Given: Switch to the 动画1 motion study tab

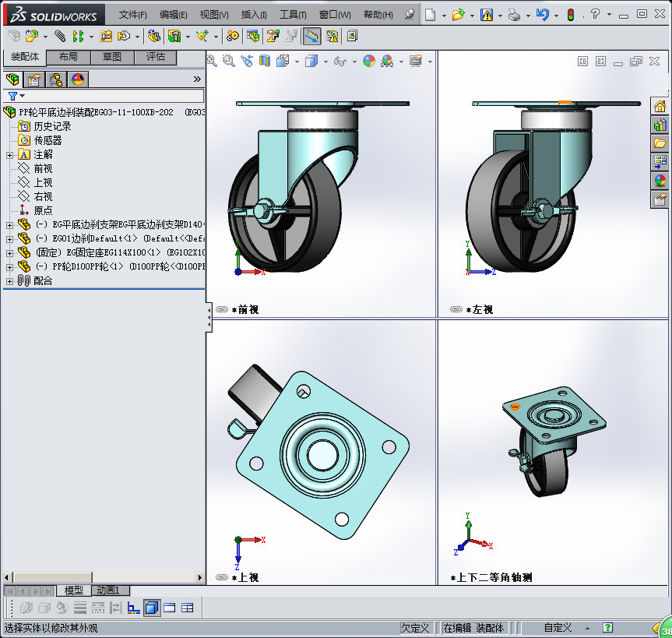Looking at the screenshot, I should 110,590.
